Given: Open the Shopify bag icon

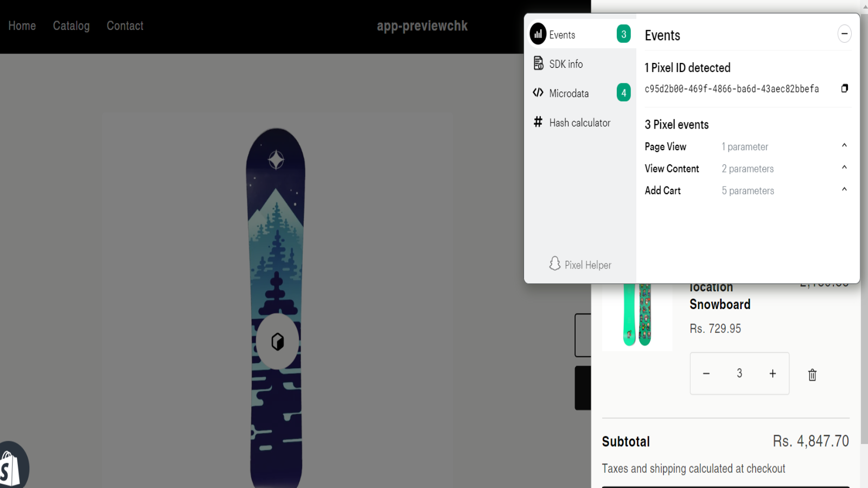Looking at the screenshot, I should click(x=11, y=467).
